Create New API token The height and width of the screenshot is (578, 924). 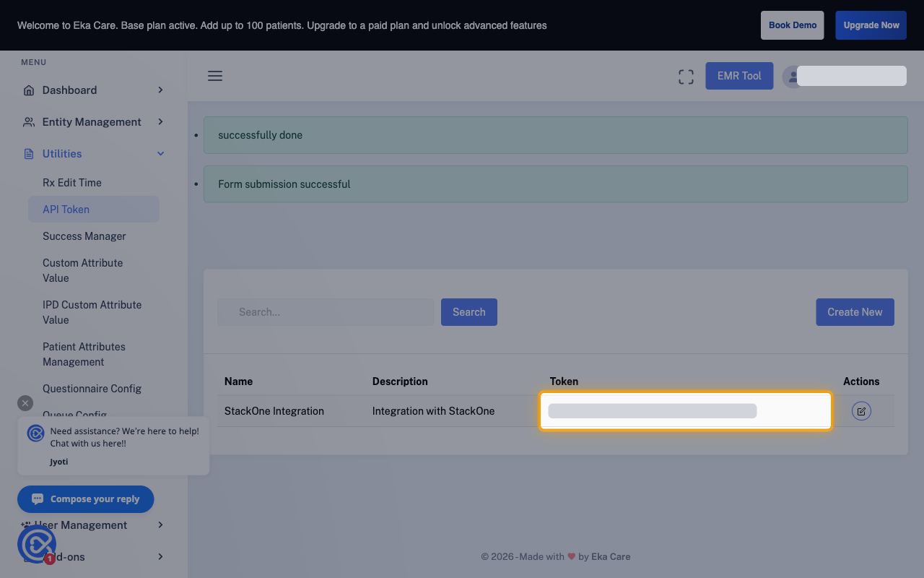[x=855, y=312]
